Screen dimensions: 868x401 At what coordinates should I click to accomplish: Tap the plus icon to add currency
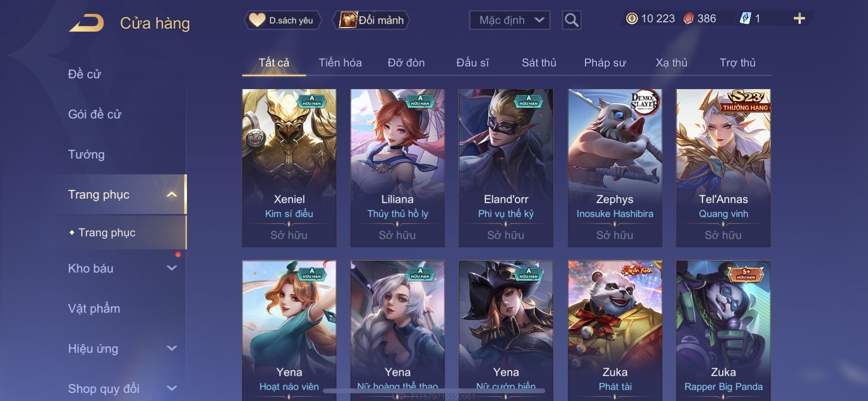pos(799,18)
